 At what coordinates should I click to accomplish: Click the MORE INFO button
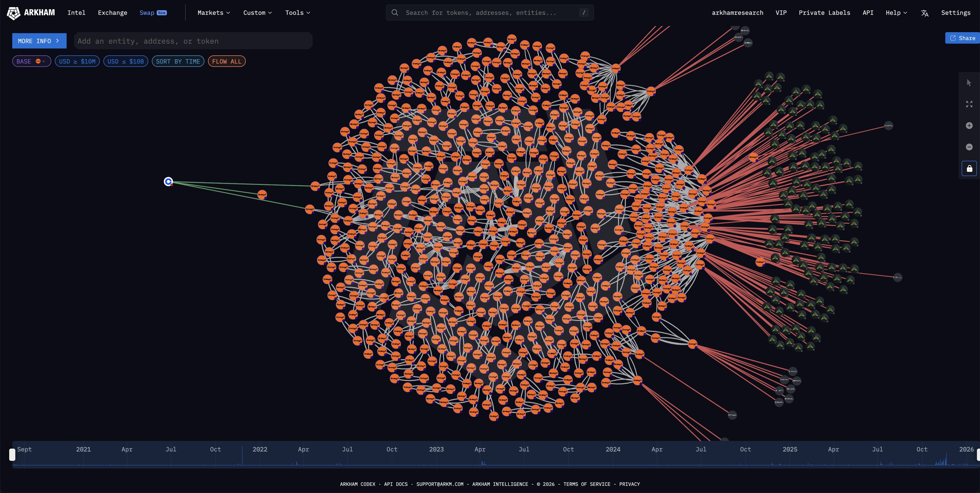coord(39,41)
